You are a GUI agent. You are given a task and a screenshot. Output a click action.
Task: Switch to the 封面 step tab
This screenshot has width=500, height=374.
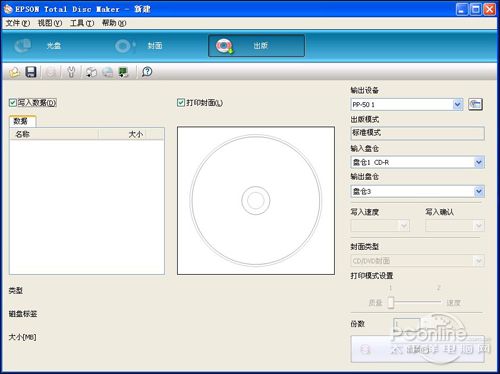[139, 46]
